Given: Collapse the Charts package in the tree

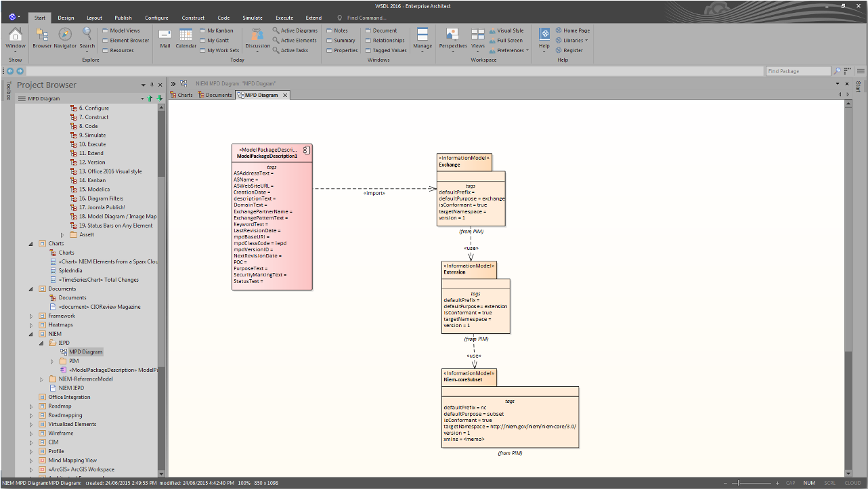Looking at the screenshot, I should pos(30,243).
